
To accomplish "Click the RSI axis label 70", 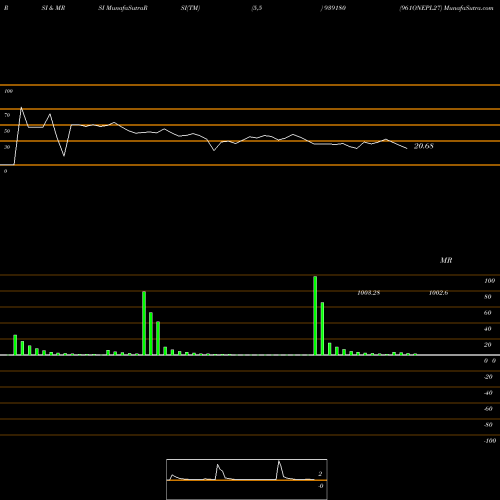I will click(x=7, y=115).
